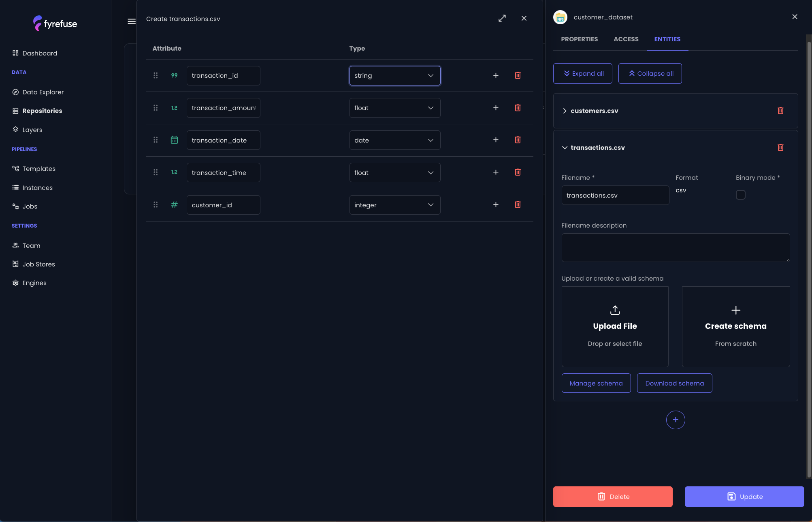Click the transaction_id attribute name field
Screen dimensions: 812x522
223,76
